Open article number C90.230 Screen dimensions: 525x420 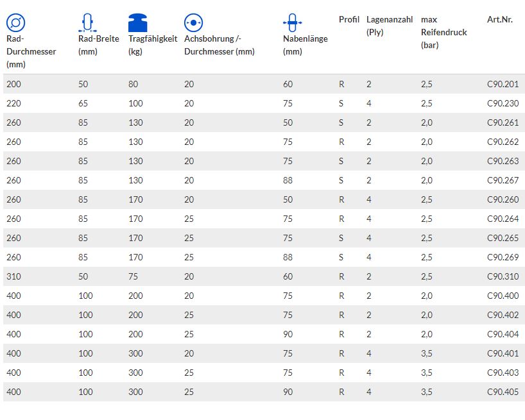503,103
